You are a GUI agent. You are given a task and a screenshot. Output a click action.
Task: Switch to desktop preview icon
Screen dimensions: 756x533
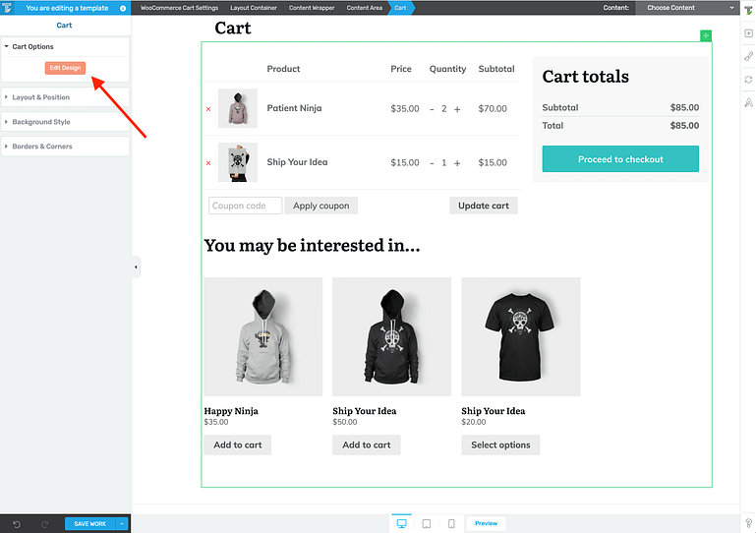pos(401,523)
